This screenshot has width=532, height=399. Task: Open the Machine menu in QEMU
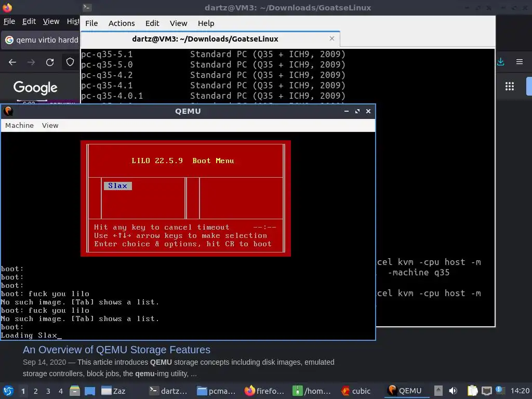[19, 126]
